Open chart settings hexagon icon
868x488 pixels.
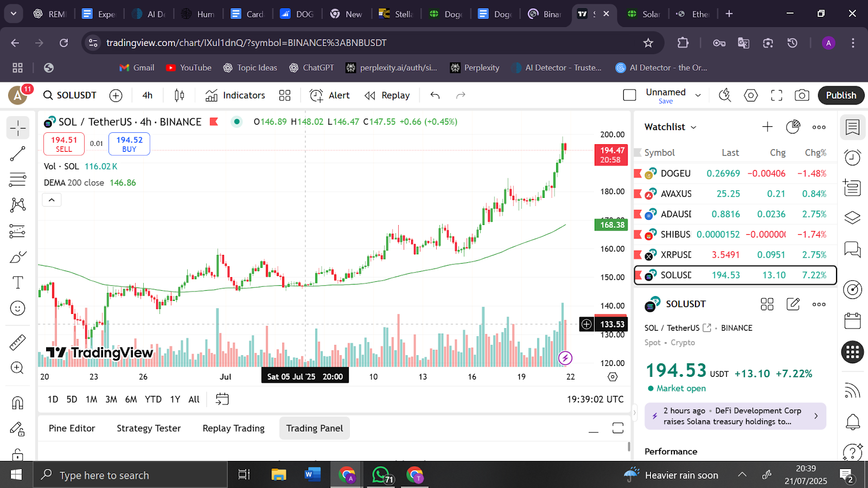pyautogui.click(x=751, y=95)
